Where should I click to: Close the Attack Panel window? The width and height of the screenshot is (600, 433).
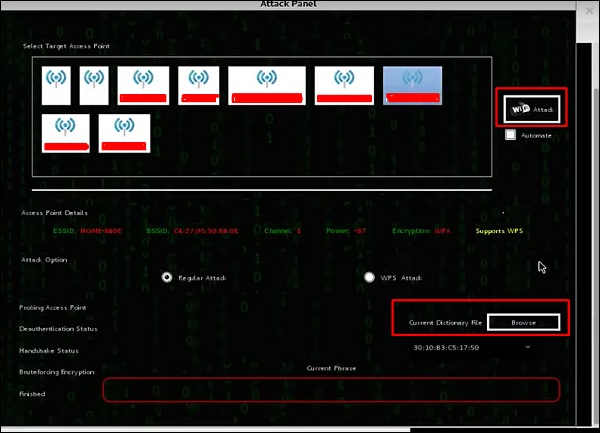tap(589, 11)
